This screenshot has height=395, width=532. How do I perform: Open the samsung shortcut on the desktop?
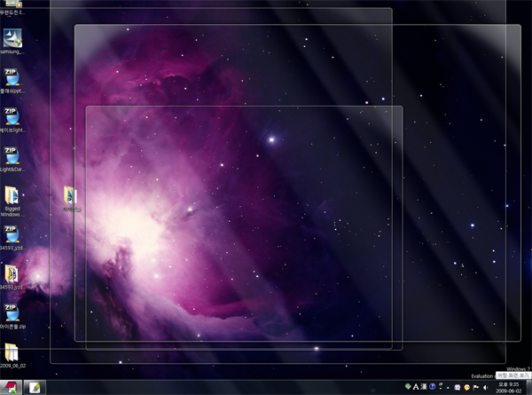point(12,39)
